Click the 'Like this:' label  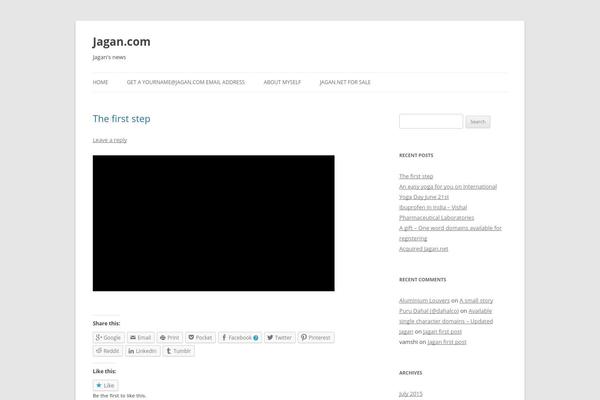[x=104, y=371]
